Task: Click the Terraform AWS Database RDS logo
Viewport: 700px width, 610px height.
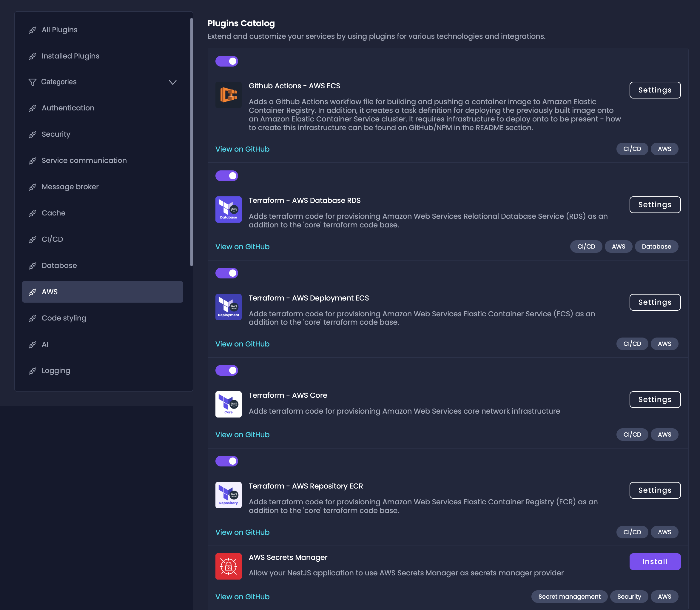Action: tap(228, 209)
